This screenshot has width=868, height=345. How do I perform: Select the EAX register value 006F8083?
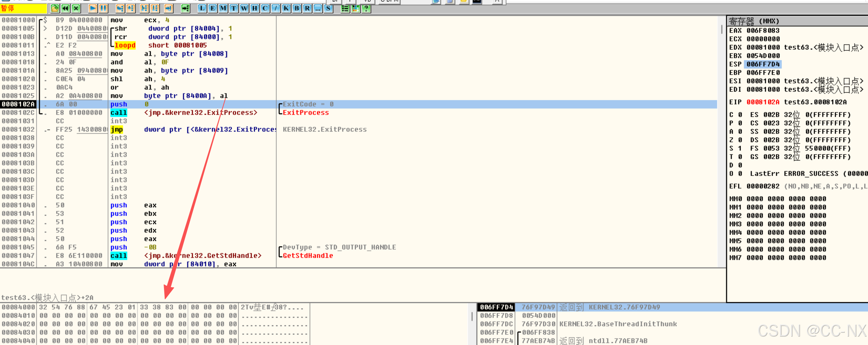click(x=763, y=31)
